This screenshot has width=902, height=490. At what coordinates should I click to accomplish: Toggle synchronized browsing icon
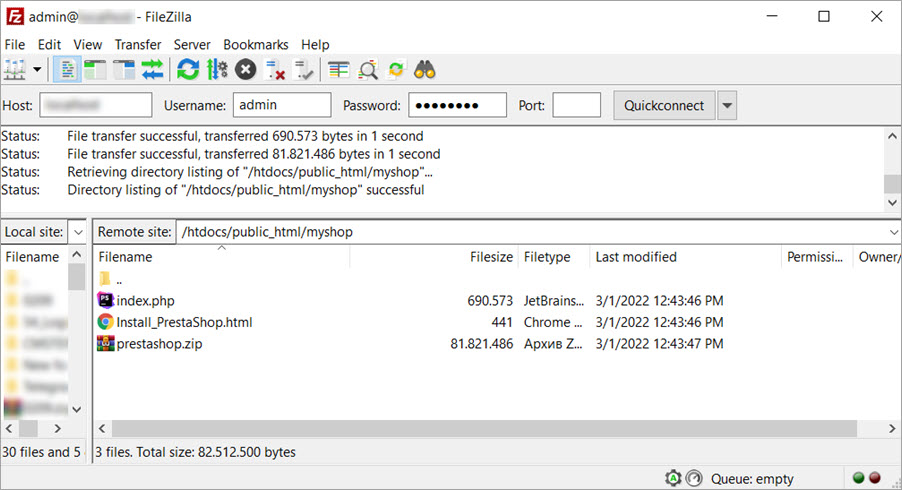tap(396, 70)
